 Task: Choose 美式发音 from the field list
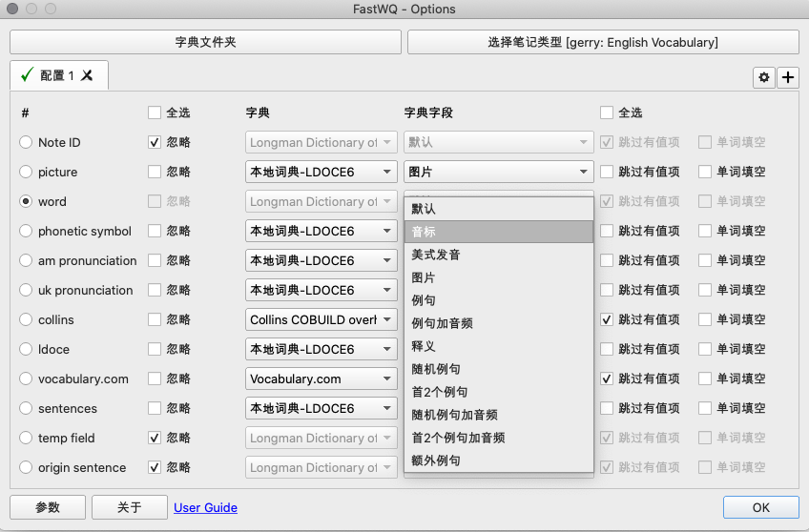pyautogui.click(x=499, y=255)
